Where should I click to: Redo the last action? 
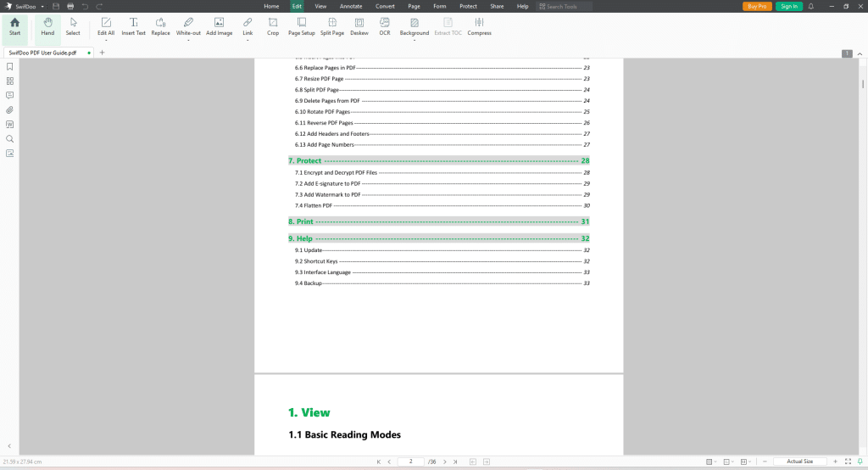pos(99,6)
